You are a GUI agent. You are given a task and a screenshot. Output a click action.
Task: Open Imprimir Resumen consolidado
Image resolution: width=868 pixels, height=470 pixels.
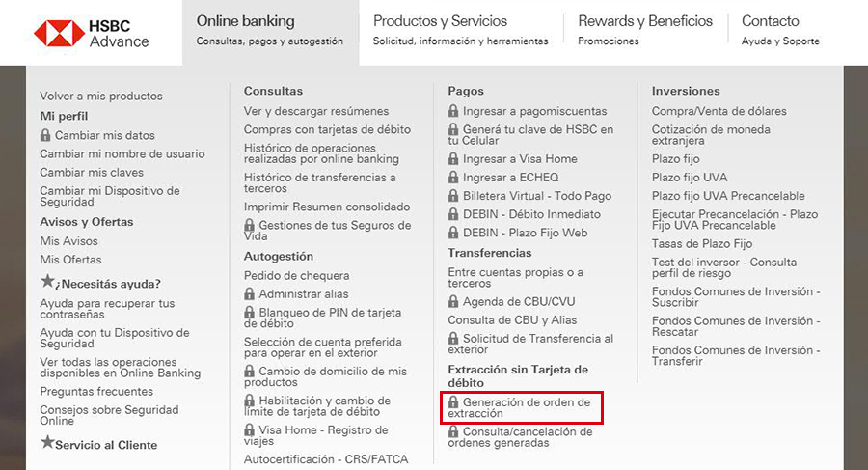[x=327, y=207]
